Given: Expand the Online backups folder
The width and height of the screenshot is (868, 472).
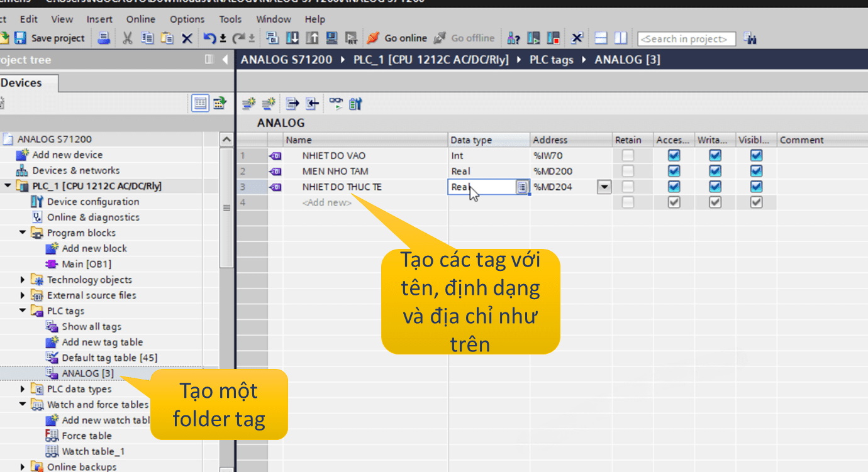Looking at the screenshot, I should (x=23, y=467).
